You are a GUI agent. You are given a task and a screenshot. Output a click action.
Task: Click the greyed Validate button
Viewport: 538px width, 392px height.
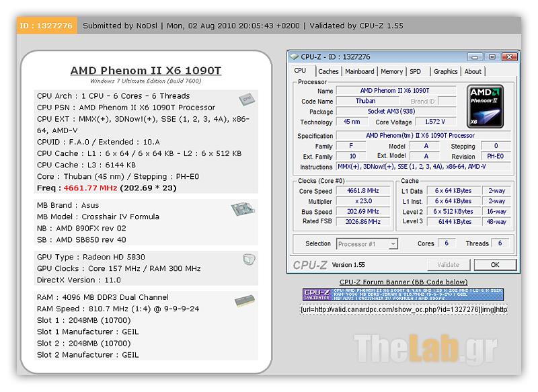click(x=448, y=265)
